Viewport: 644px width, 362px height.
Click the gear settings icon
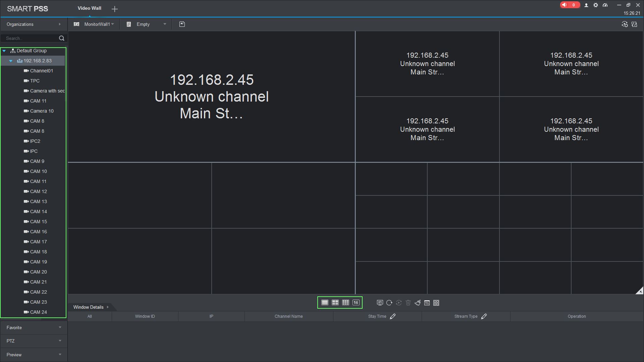click(x=596, y=5)
